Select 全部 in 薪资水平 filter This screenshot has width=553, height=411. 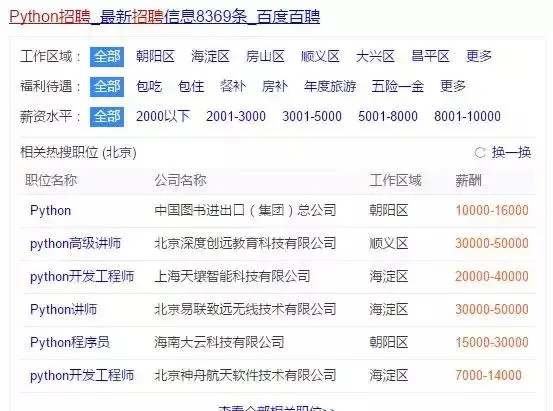click(107, 117)
